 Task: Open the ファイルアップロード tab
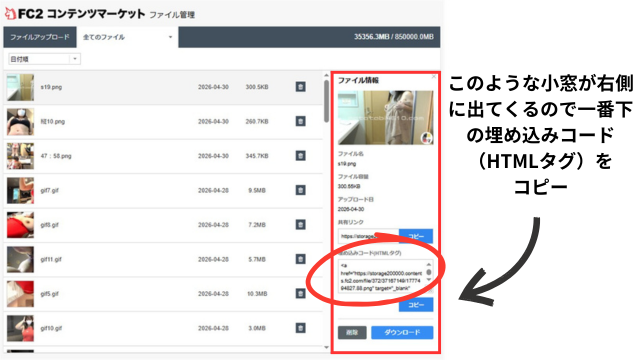pos(40,37)
